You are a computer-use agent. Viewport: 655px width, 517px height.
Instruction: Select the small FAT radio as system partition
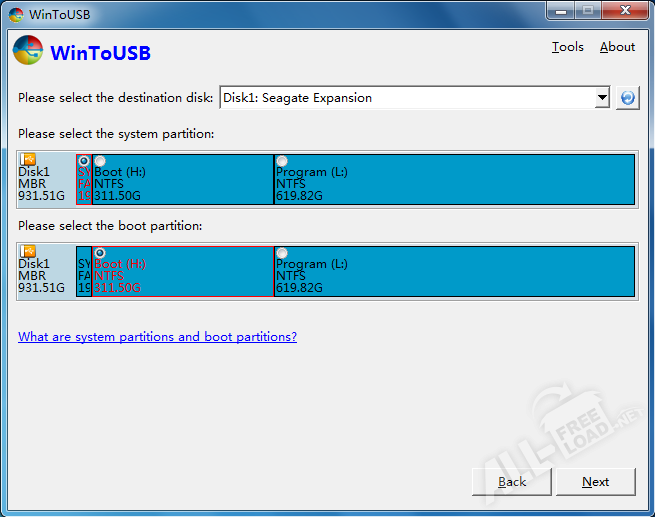point(83,161)
